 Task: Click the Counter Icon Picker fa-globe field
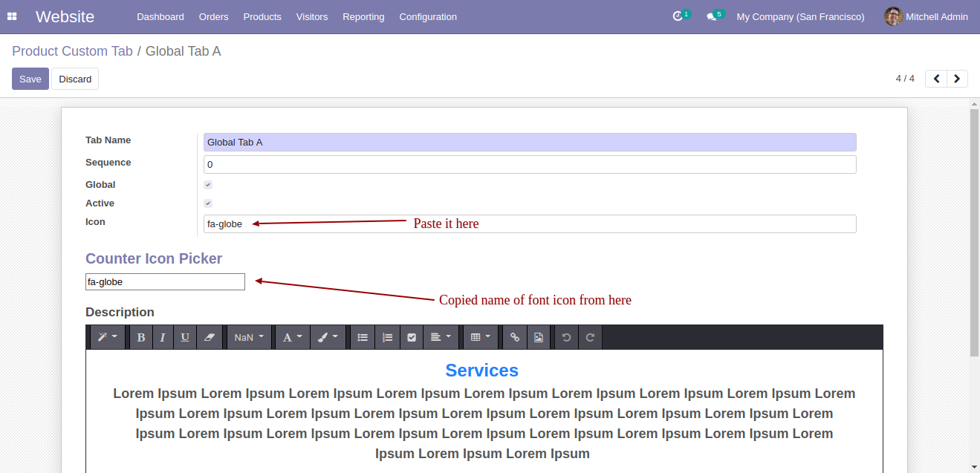(x=165, y=282)
